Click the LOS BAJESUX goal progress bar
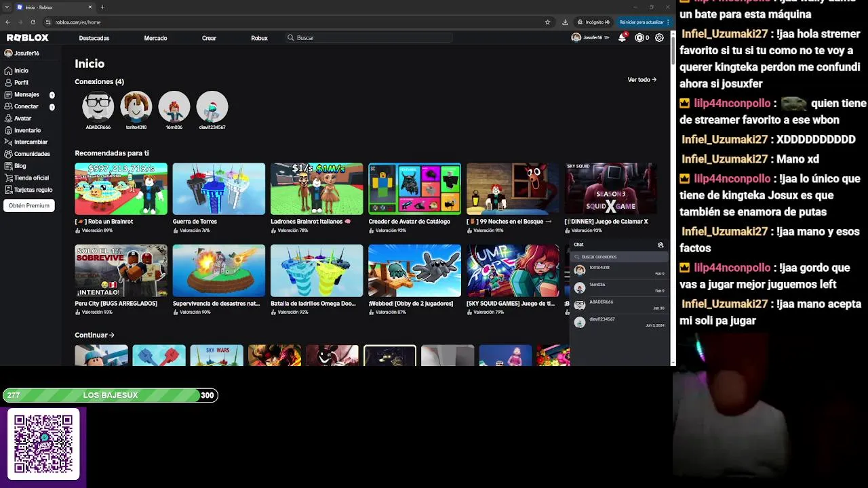The width and height of the screenshot is (868, 488). (110, 395)
